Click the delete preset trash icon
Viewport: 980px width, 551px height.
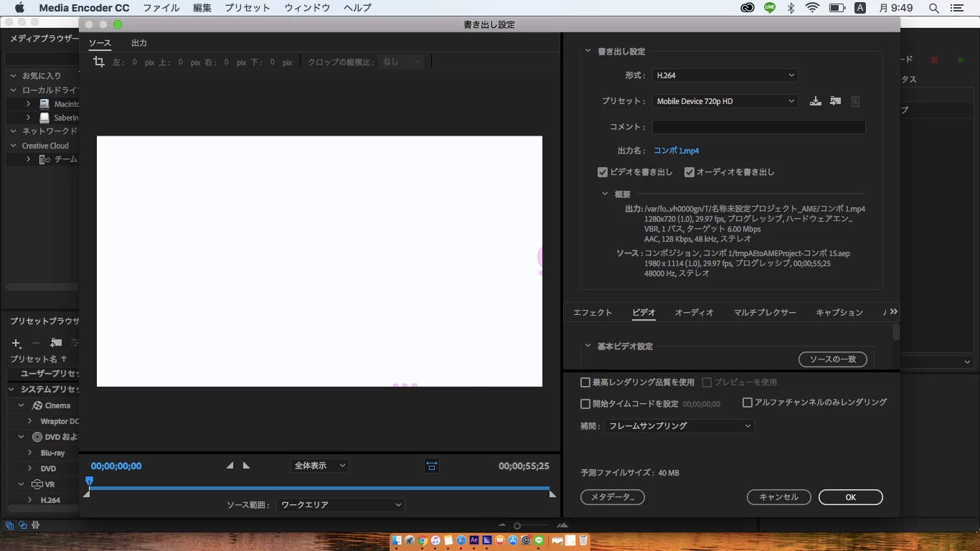(855, 101)
